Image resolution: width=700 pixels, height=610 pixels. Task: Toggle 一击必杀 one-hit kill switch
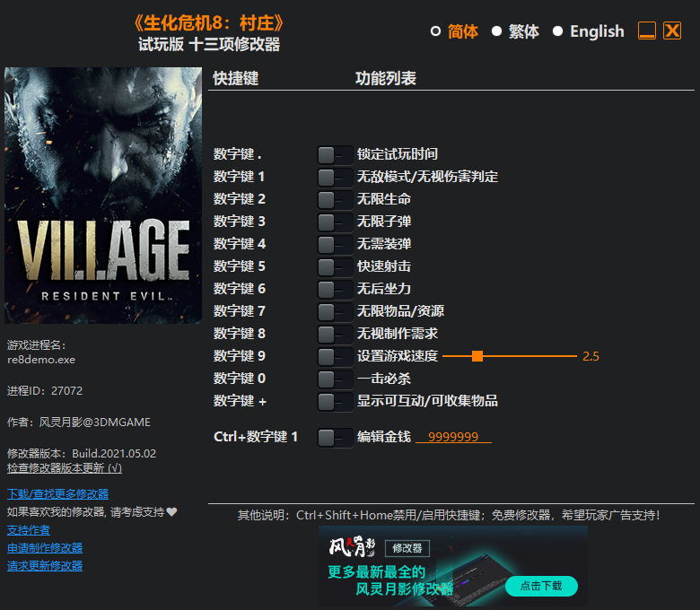point(335,379)
